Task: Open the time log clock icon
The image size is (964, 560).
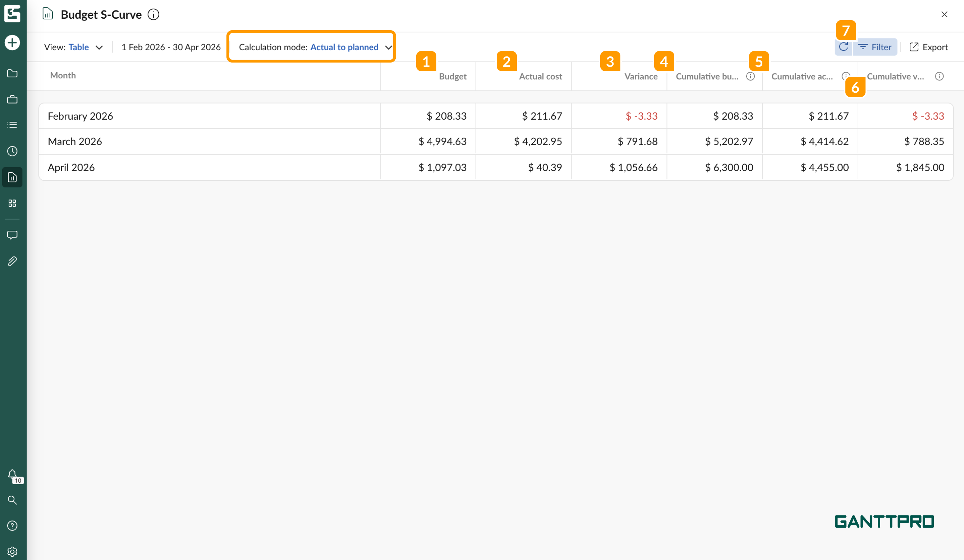Action: click(12, 151)
